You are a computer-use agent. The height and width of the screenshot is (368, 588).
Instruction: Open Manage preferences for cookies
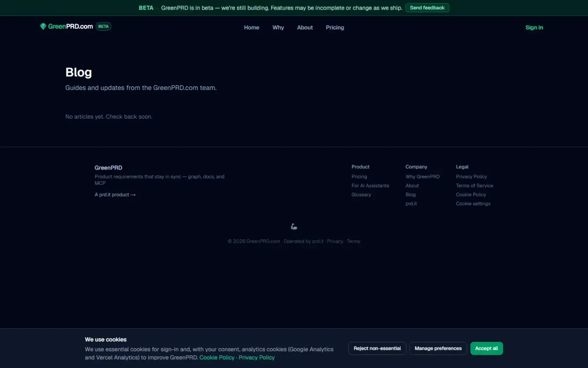(x=438, y=348)
